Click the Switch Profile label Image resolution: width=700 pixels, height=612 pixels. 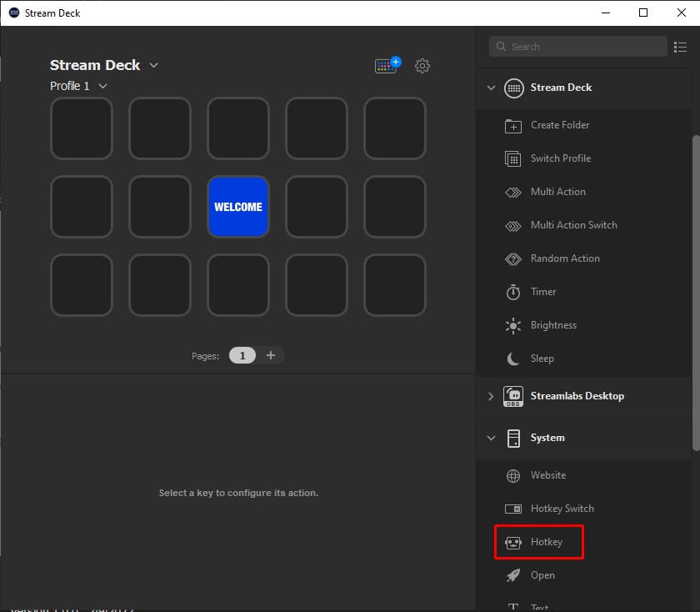tap(561, 158)
